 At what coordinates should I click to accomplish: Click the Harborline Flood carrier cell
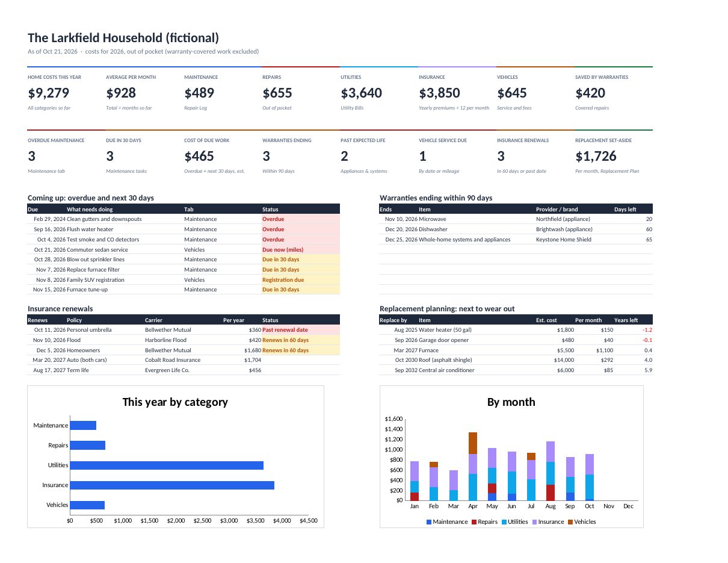pyautogui.click(x=165, y=340)
